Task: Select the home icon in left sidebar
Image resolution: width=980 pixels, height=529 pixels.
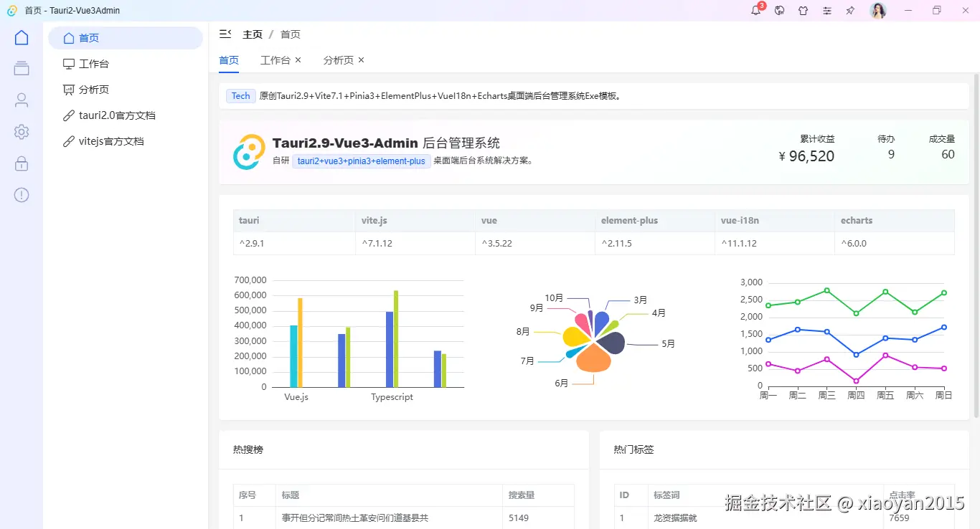Action: coord(21,37)
